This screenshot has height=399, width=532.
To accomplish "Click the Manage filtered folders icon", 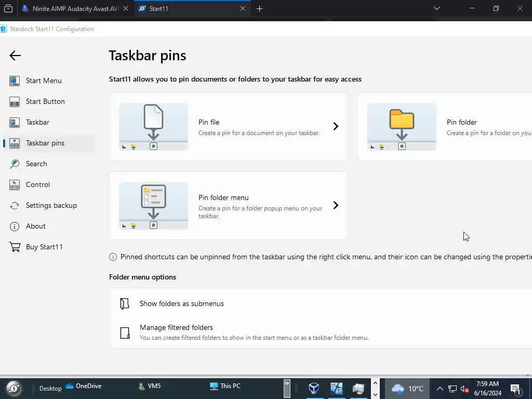I will [x=125, y=333].
